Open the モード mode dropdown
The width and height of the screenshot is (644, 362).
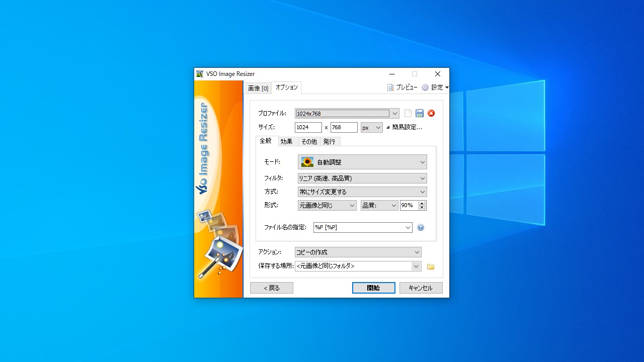(362, 162)
